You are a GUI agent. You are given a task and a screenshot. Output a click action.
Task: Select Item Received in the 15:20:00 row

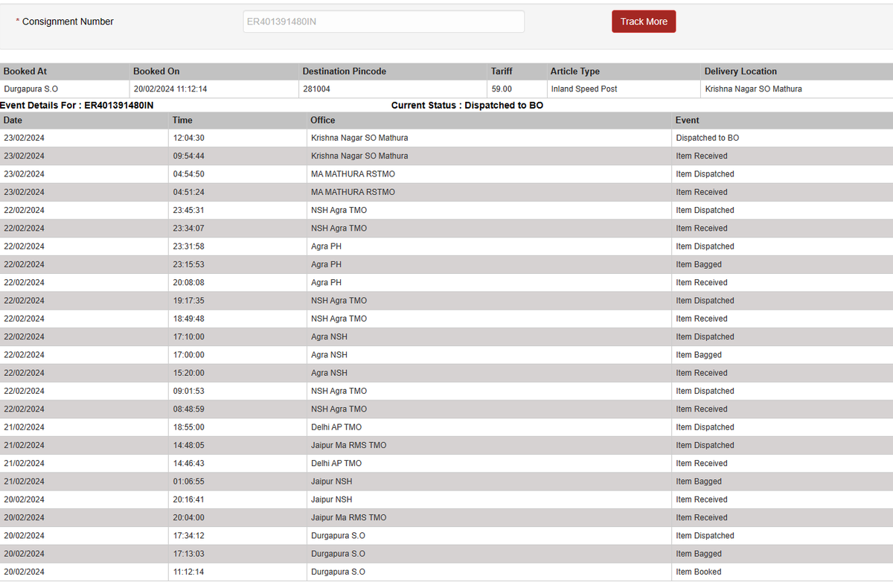(x=702, y=373)
